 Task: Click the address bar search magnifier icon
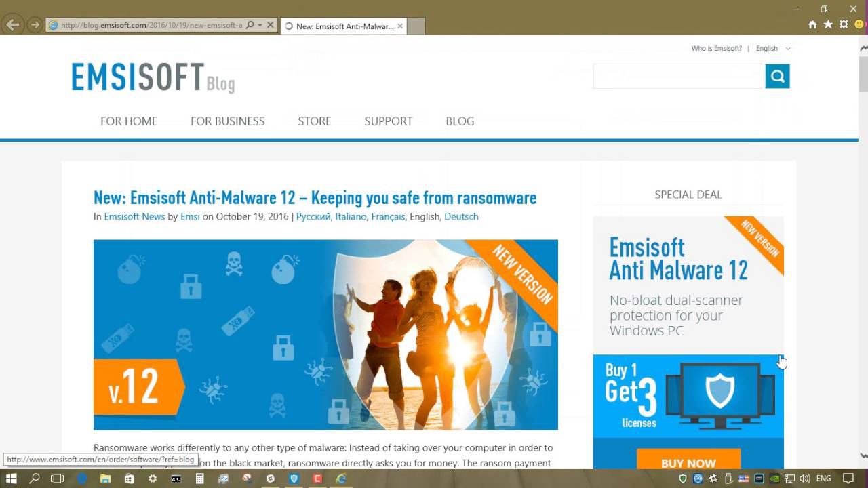click(250, 25)
